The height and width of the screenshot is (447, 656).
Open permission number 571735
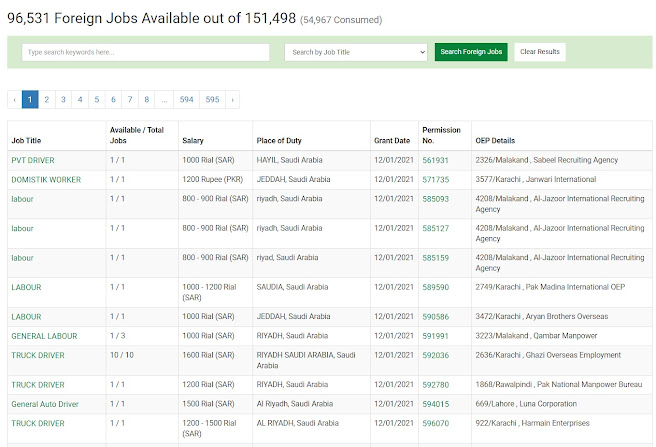(x=436, y=180)
